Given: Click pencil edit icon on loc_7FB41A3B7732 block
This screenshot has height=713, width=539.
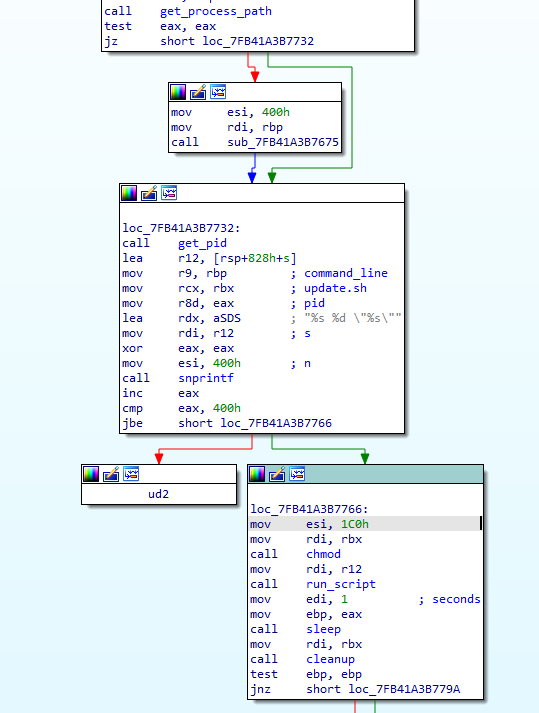Looking at the screenshot, I should coord(149,193).
